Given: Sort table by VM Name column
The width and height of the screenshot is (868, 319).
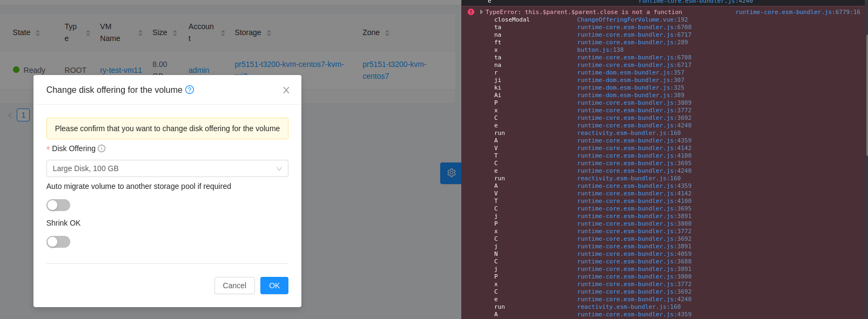Looking at the screenshot, I should (x=140, y=33).
